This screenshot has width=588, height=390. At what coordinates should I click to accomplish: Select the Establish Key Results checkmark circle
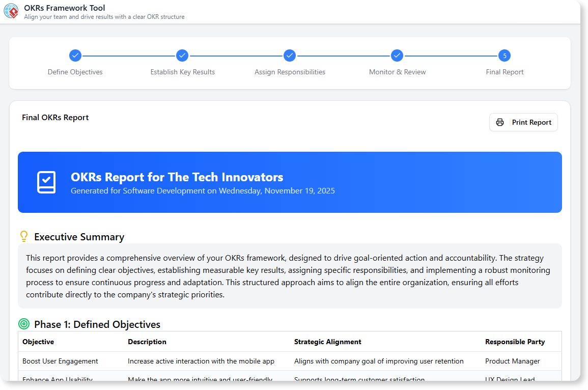[182, 55]
